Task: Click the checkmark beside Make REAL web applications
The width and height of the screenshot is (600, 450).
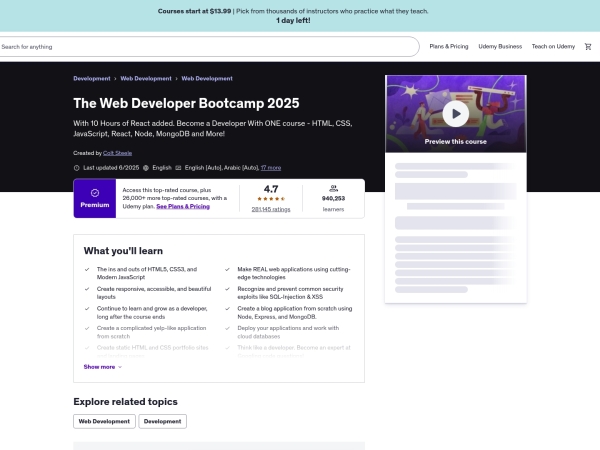Action: point(227,269)
